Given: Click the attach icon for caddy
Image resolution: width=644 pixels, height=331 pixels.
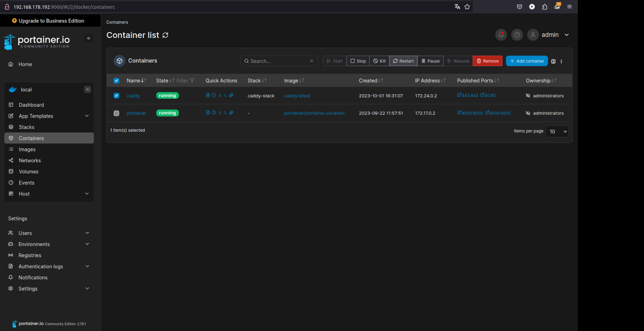Looking at the screenshot, I should [x=231, y=95].
